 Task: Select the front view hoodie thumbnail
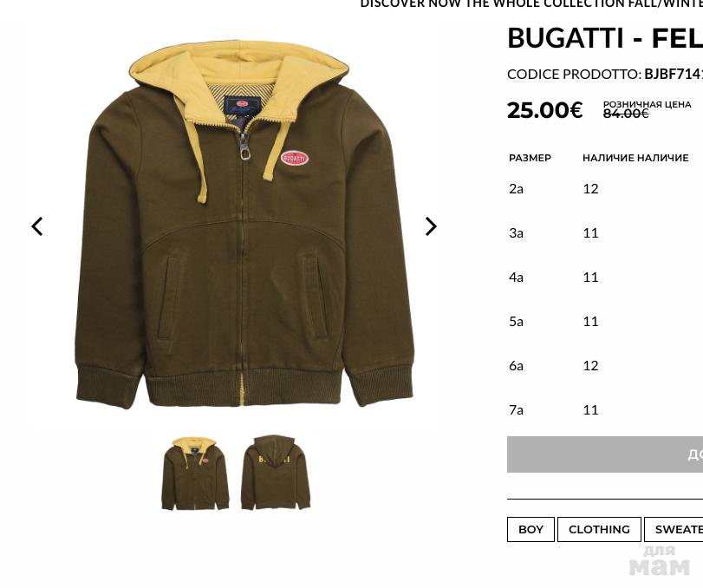195,474
